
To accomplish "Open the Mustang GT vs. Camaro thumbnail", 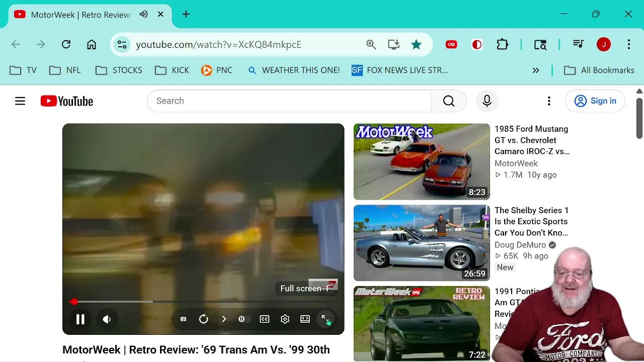I will click(x=422, y=161).
